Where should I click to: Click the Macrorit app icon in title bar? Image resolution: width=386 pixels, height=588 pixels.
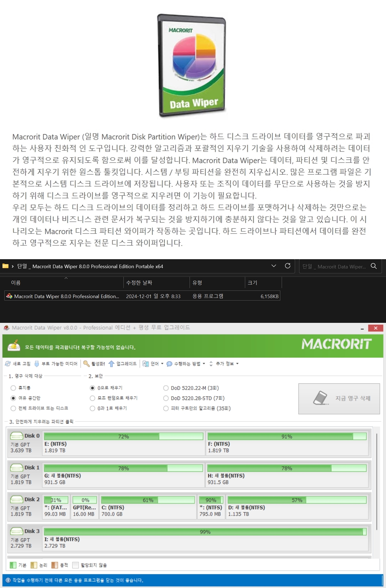pos(7,328)
